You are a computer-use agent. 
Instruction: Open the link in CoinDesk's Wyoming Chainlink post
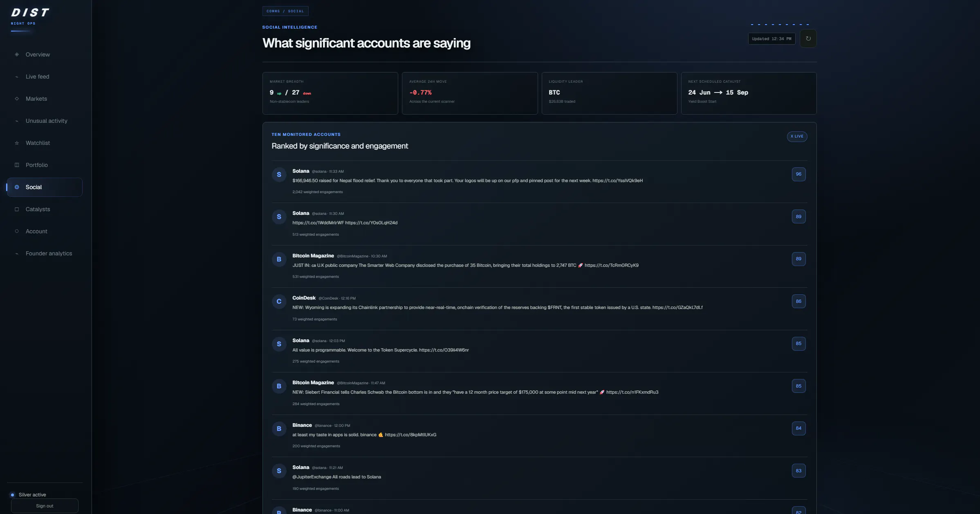coord(677,307)
